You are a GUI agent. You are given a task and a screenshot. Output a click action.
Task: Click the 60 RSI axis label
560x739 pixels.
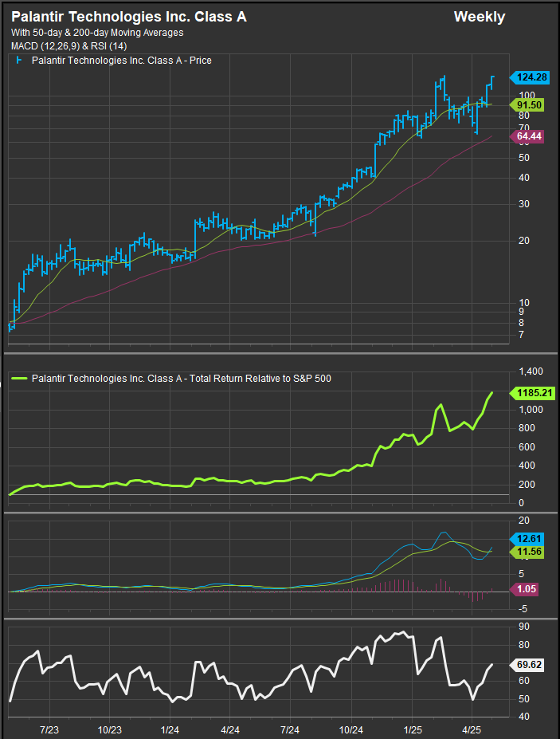(x=523, y=681)
